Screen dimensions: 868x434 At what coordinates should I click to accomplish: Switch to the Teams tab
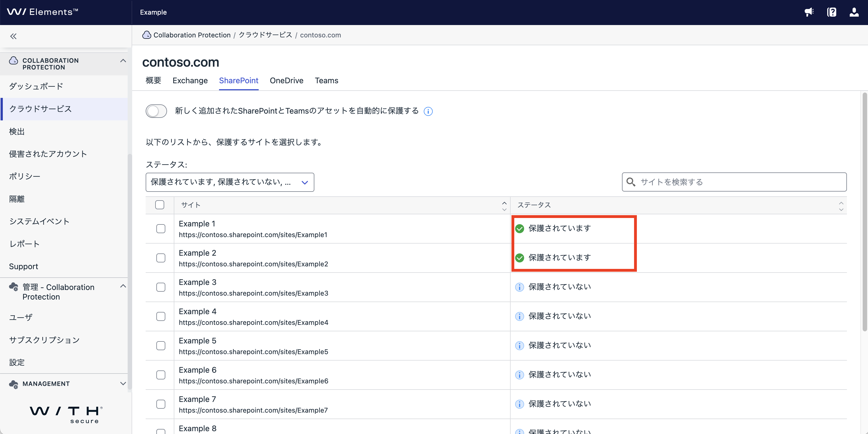tap(326, 80)
